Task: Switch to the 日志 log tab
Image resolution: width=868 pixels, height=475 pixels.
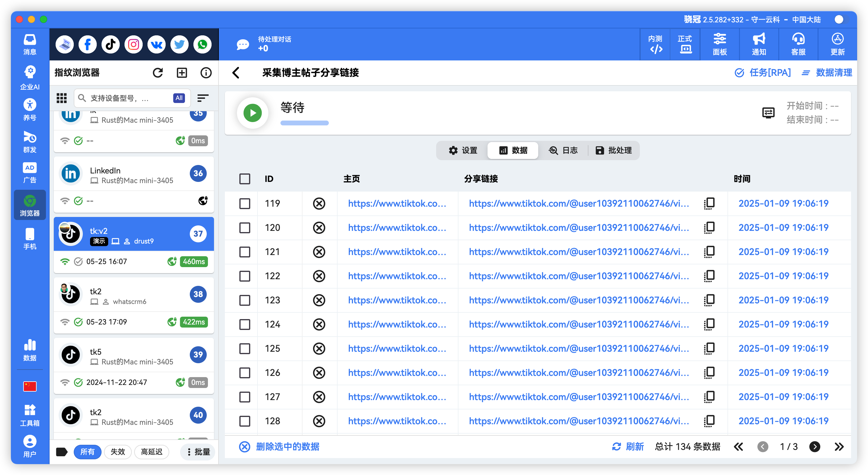Action: (564, 150)
